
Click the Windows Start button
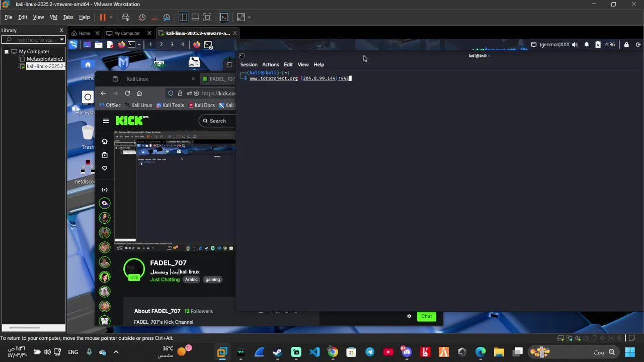pos(630,352)
